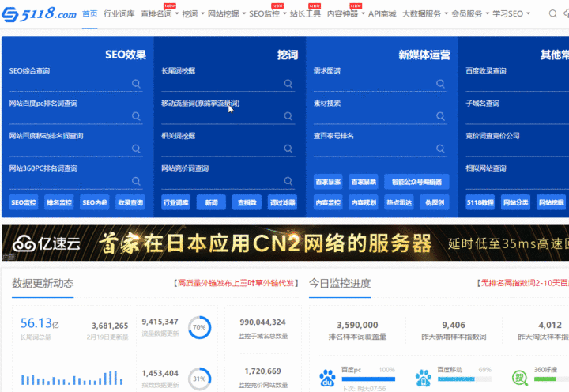
Task: Expand the 直接名词 dropdown menu
Action: click(x=159, y=14)
